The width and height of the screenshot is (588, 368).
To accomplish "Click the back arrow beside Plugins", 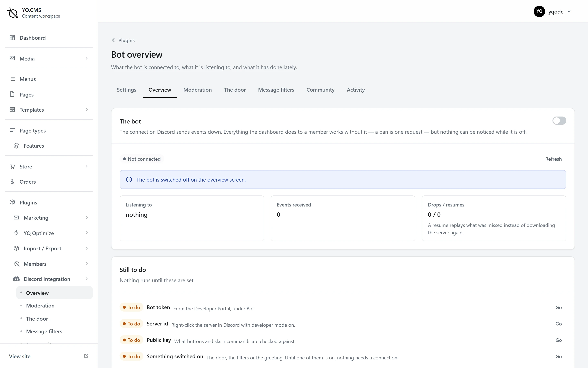I will pos(113,40).
